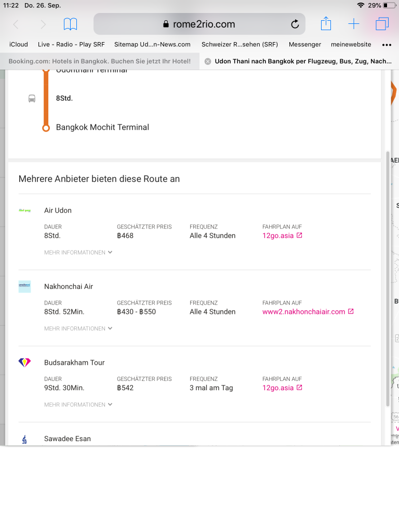The height and width of the screenshot is (532, 399).
Task: Tap the Safari back arrow
Action: pyautogui.click(x=16, y=24)
